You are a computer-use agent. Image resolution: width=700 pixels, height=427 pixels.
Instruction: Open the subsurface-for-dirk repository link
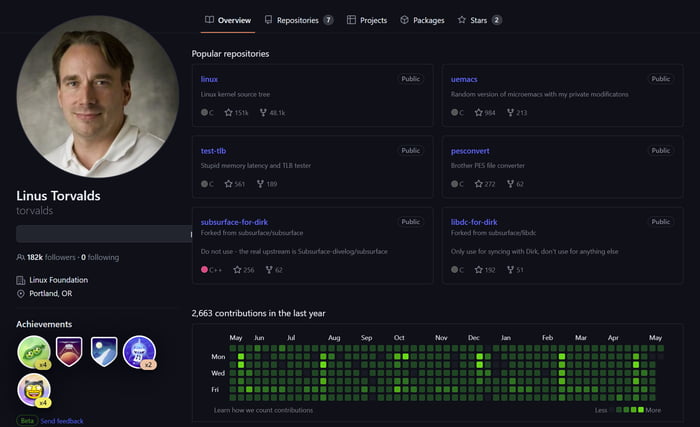pyautogui.click(x=238, y=221)
